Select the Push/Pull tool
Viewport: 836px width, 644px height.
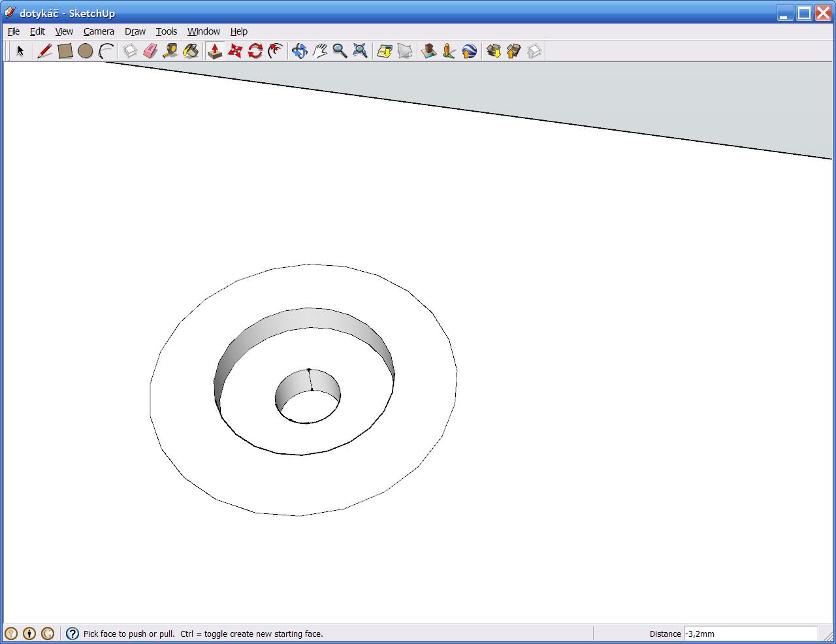pyautogui.click(x=215, y=51)
